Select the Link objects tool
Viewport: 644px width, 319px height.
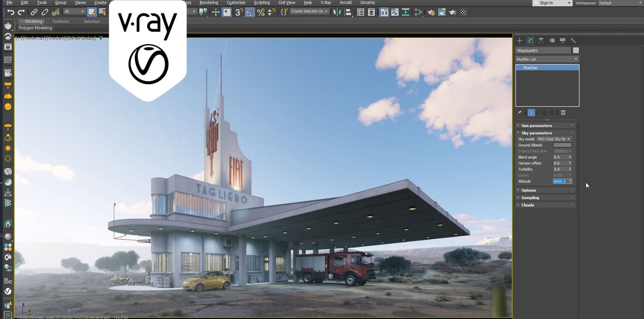pyautogui.click(x=34, y=12)
